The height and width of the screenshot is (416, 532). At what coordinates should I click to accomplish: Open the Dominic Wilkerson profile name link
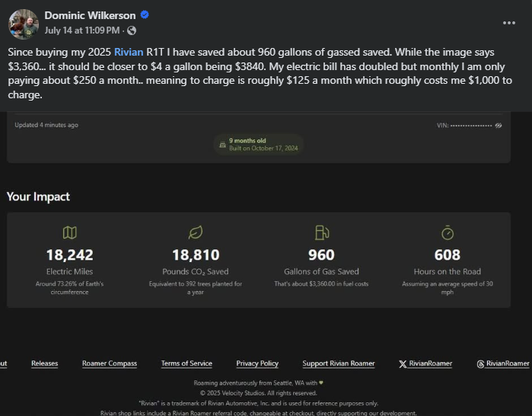click(x=90, y=16)
